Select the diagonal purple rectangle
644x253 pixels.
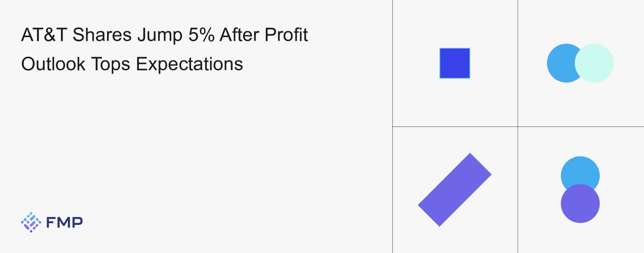(454, 190)
